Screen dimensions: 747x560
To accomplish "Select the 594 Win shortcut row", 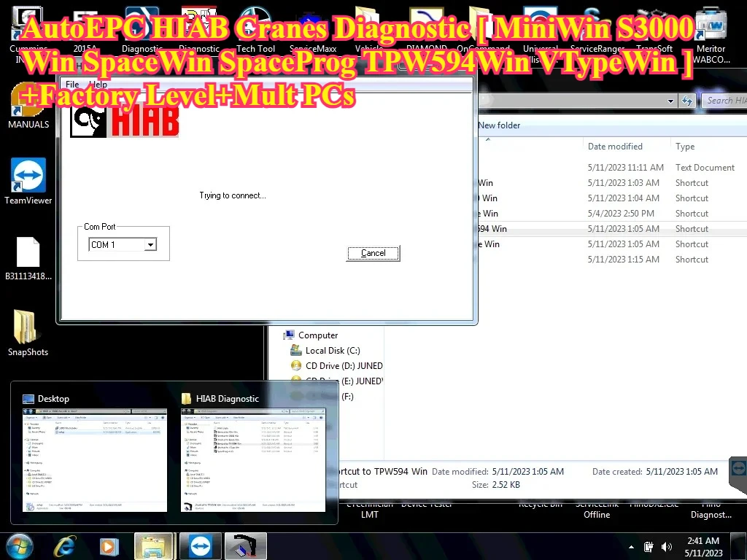I will (612, 228).
